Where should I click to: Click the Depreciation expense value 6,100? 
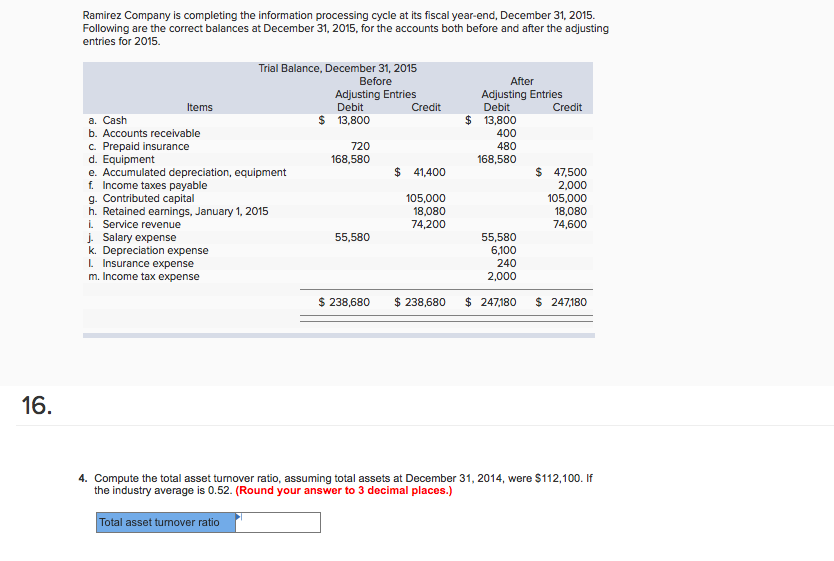click(x=503, y=250)
